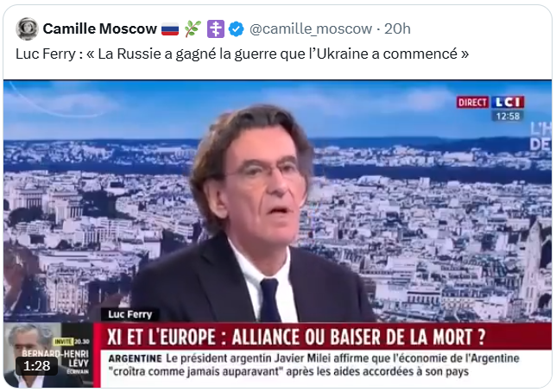Click the Camille Moscow display name

[99, 28]
